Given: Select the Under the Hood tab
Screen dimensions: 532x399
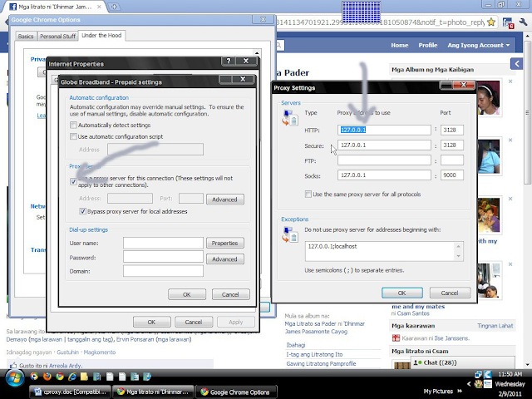Looking at the screenshot, I should click(x=101, y=35).
